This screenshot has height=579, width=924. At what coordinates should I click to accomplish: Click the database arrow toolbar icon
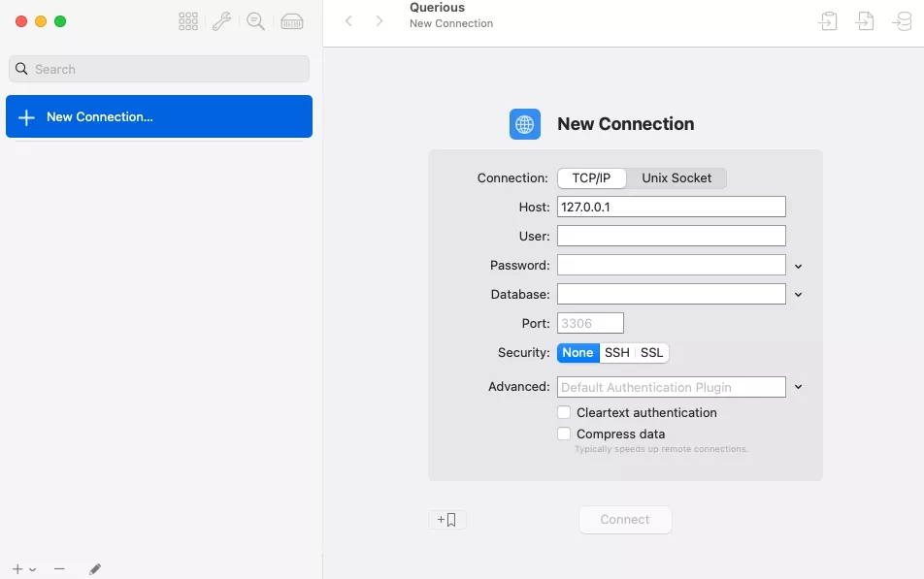903,21
